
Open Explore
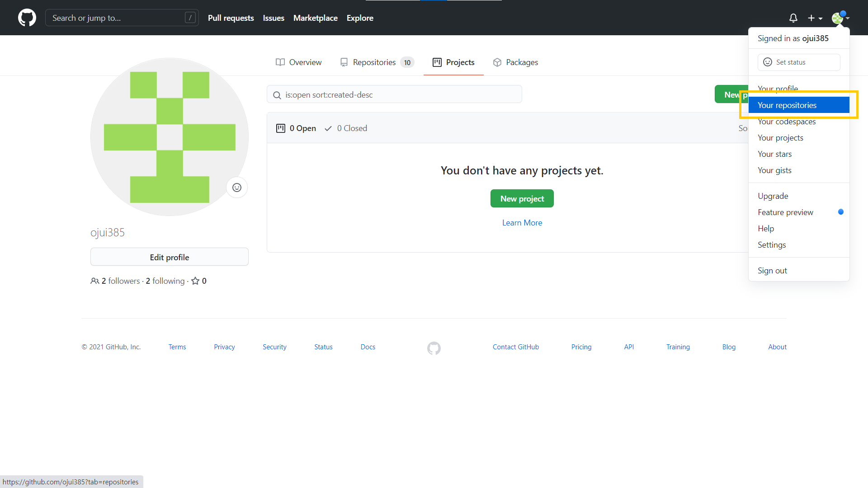pos(360,18)
